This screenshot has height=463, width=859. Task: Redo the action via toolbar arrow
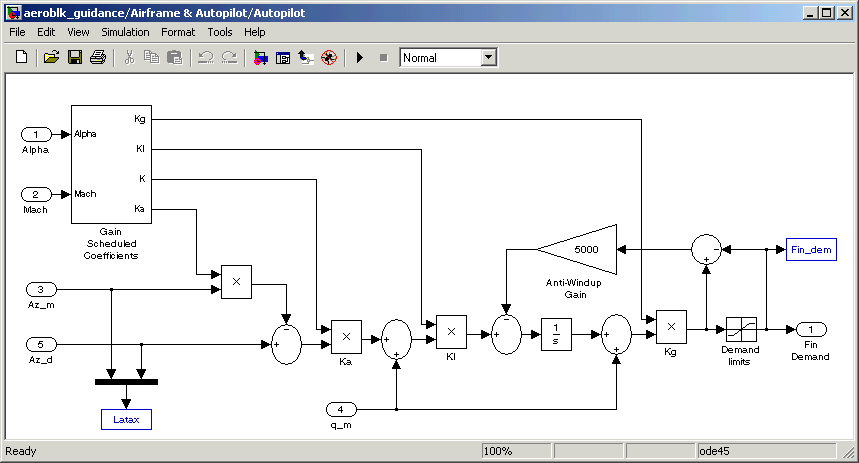[x=229, y=57]
